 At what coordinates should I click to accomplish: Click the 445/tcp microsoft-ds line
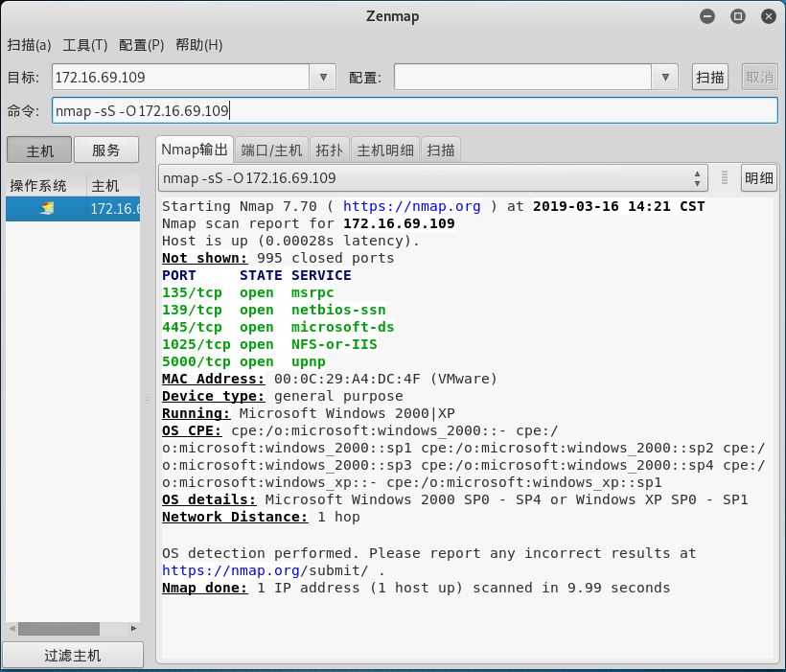tap(278, 327)
